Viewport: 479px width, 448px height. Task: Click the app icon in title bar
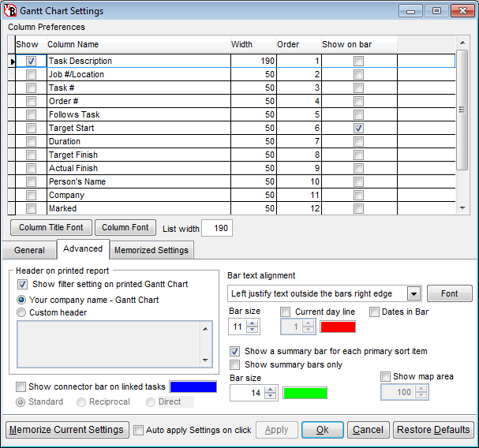click(x=10, y=11)
